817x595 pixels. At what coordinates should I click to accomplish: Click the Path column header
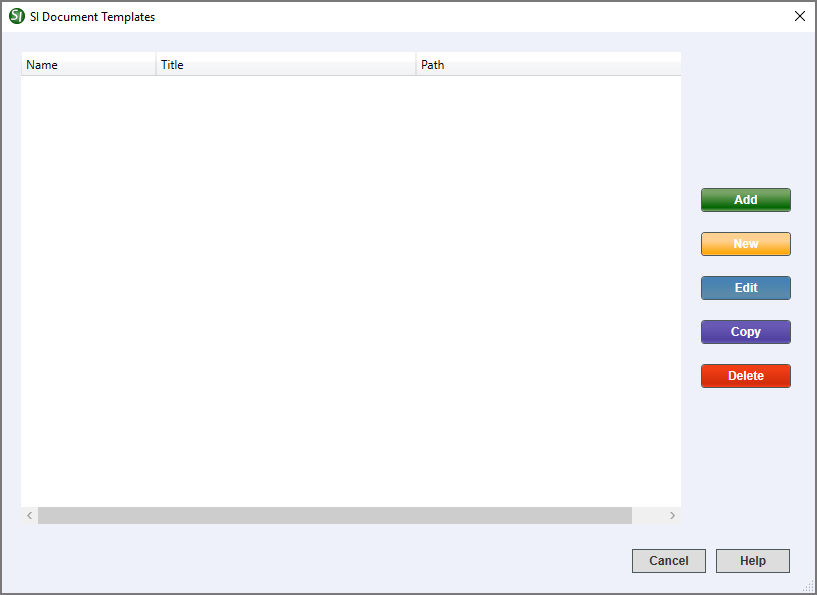(549, 64)
